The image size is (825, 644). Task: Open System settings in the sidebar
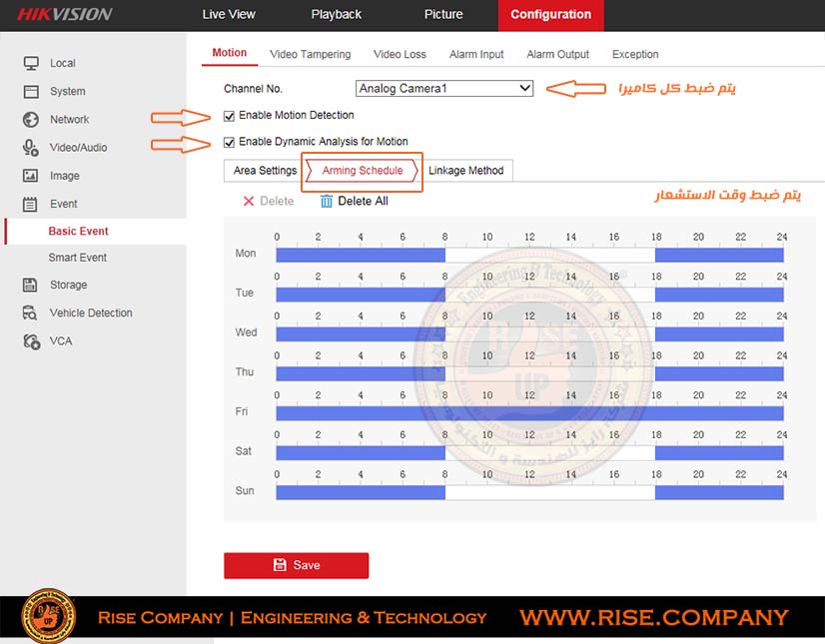pos(67,92)
